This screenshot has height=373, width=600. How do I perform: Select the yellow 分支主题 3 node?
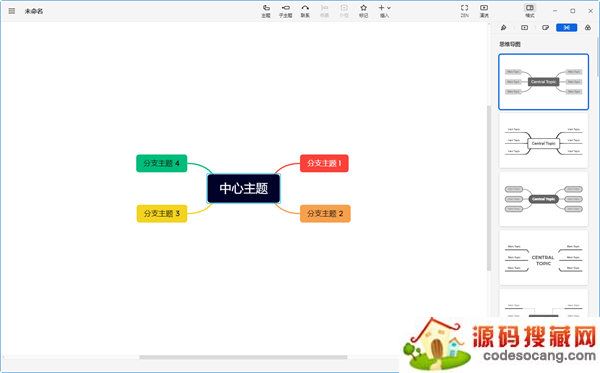point(162,213)
